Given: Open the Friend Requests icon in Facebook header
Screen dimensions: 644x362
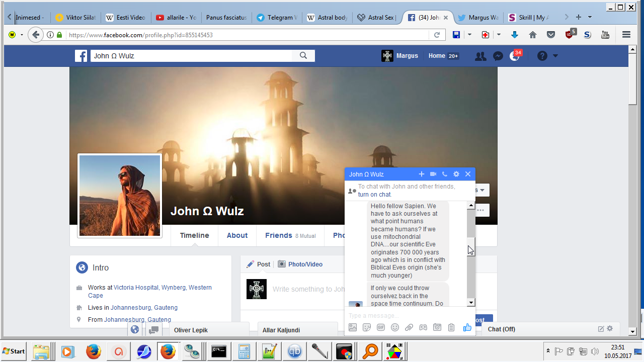Looking at the screenshot, I should pos(480,56).
